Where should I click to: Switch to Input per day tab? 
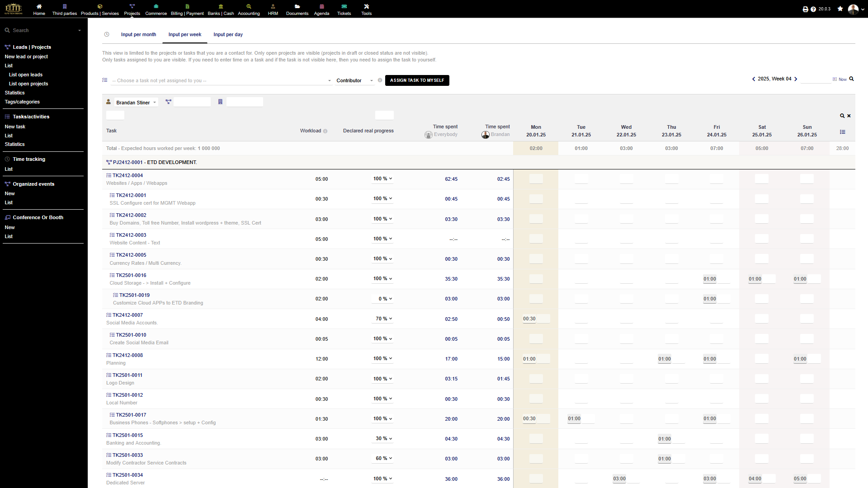[228, 34]
